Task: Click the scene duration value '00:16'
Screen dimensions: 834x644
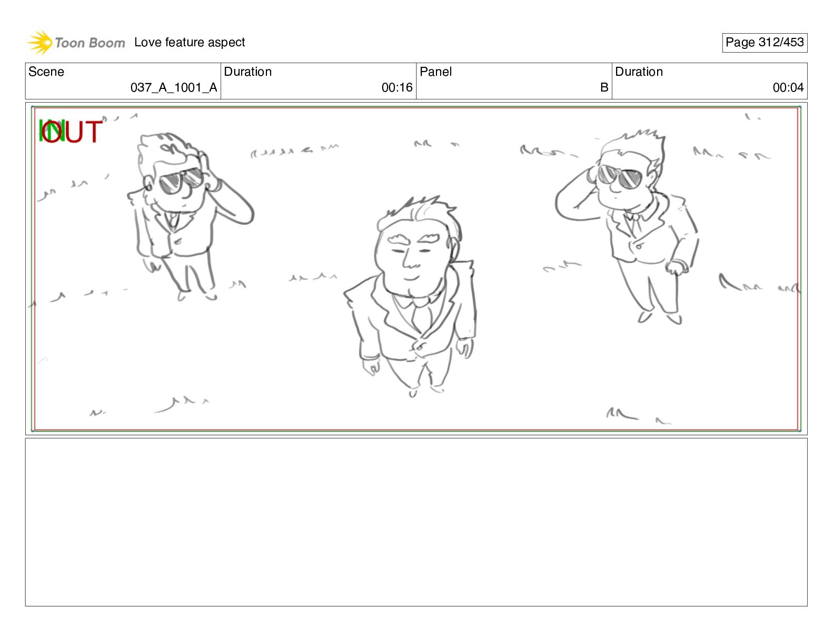Action: [397, 87]
